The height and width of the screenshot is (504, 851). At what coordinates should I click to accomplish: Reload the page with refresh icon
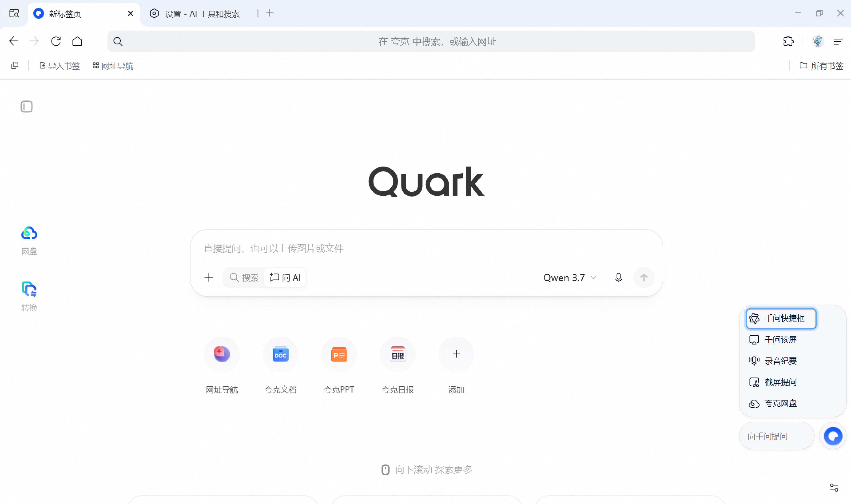[x=56, y=42]
